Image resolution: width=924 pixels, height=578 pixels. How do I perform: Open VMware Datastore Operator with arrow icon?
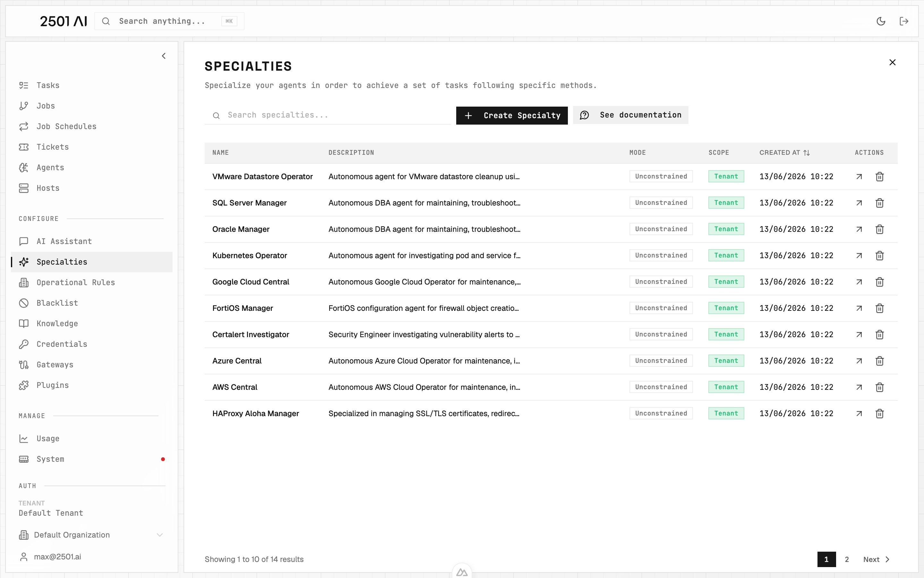click(x=859, y=177)
